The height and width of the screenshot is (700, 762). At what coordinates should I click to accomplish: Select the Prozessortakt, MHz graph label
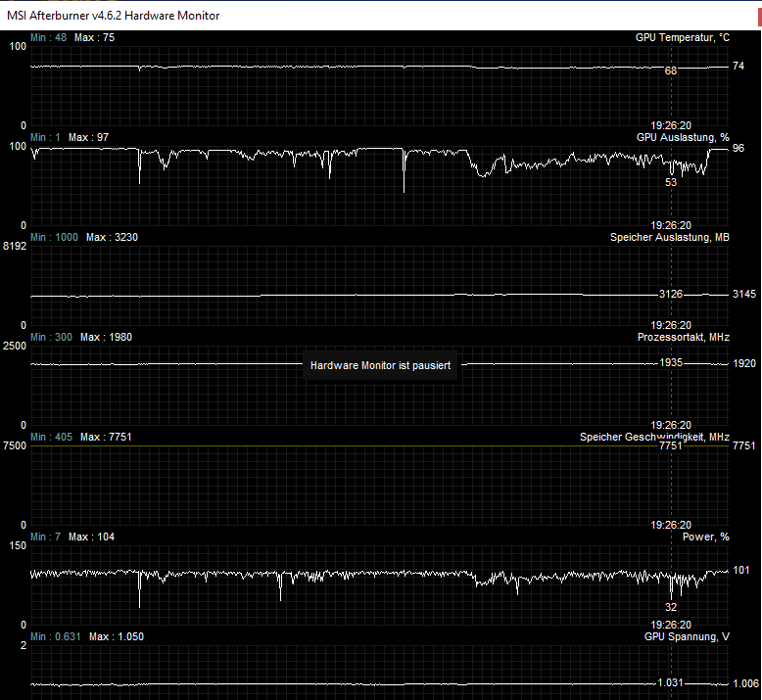tap(684, 337)
